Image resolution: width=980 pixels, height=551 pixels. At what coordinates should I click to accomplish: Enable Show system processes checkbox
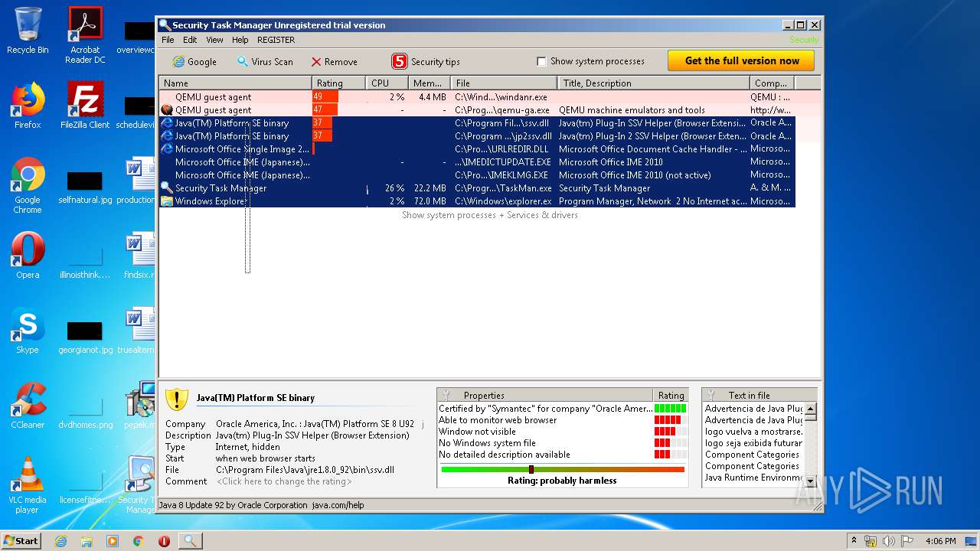[x=541, y=61]
